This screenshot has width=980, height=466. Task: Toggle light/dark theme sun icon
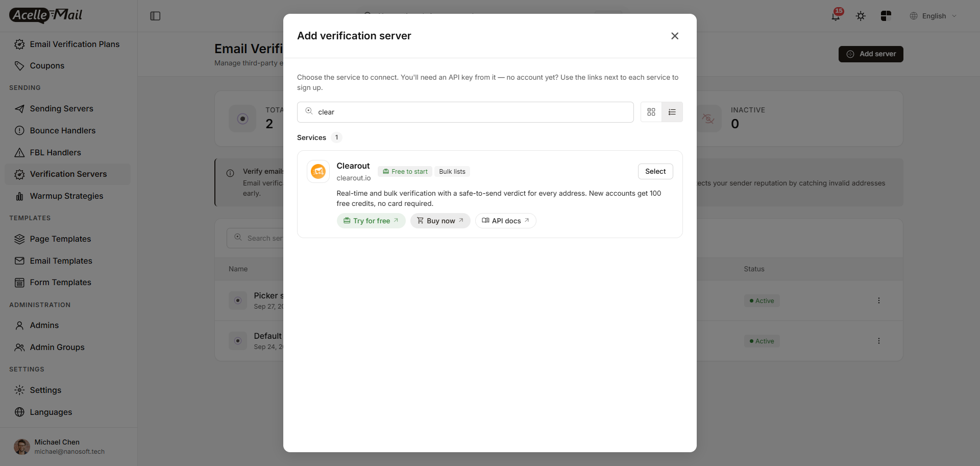click(861, 16)
